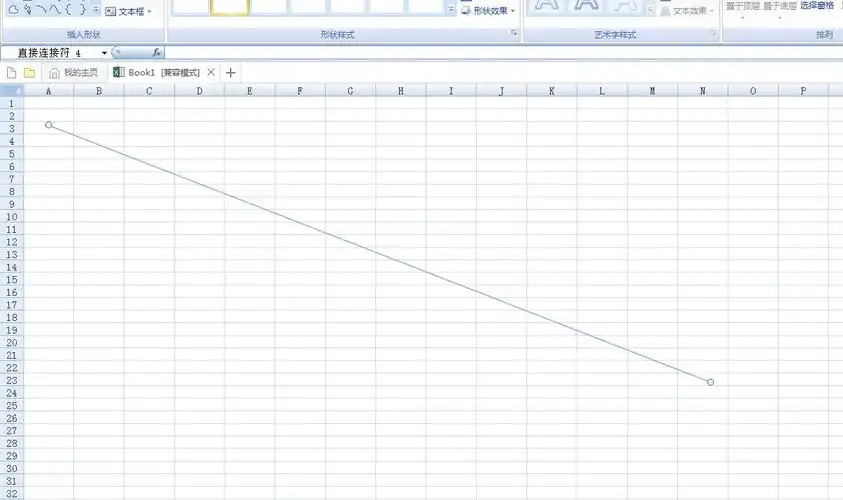This screenshot has width=843, height=500.
Task: Click the select-all corner cell
Action: pyautogui.click(x=11, y=91)
